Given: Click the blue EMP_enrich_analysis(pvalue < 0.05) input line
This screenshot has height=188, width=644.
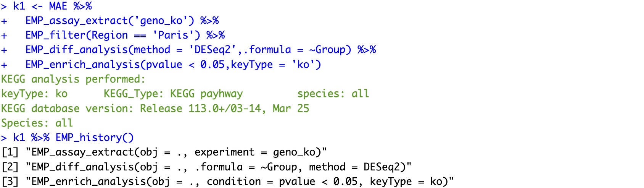Looking at the screenshot, I should [x=173, y=65].
